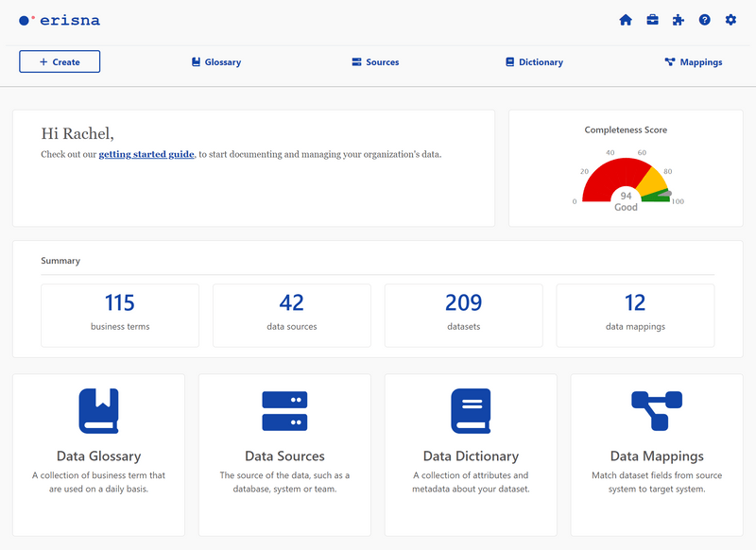756x550 pixels.
Task: Click the 42 data sources counter
Action: pos(291,315)
